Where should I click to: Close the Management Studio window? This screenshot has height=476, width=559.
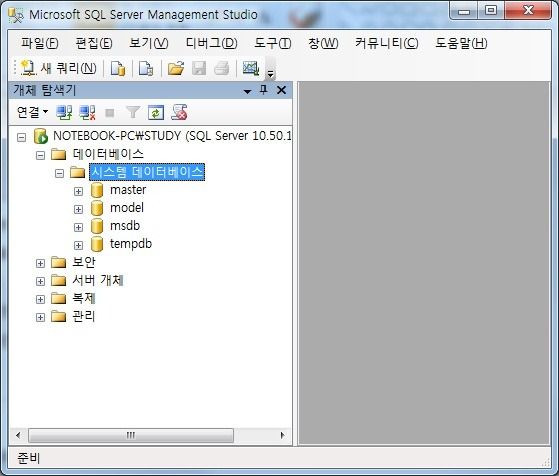528,11
